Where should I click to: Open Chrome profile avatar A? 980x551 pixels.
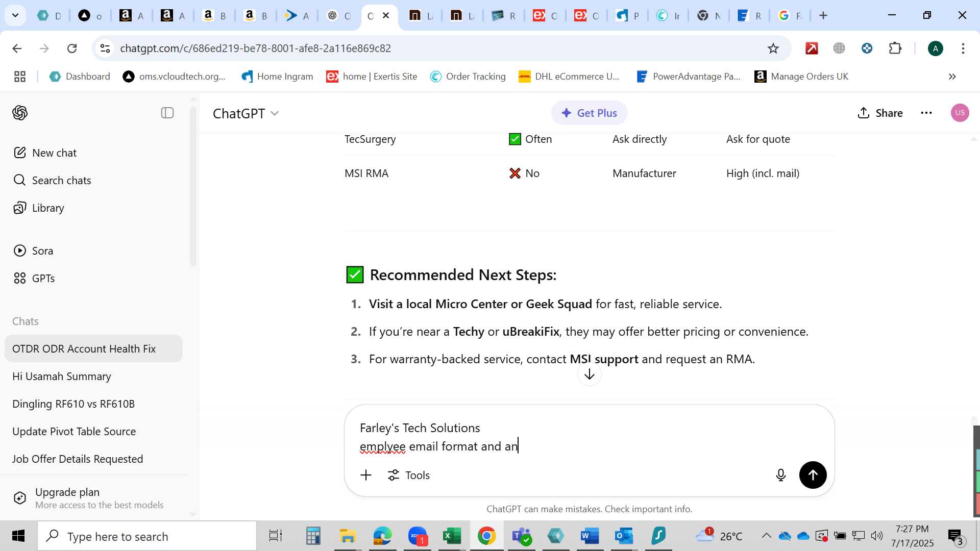[x=936, y=48]
